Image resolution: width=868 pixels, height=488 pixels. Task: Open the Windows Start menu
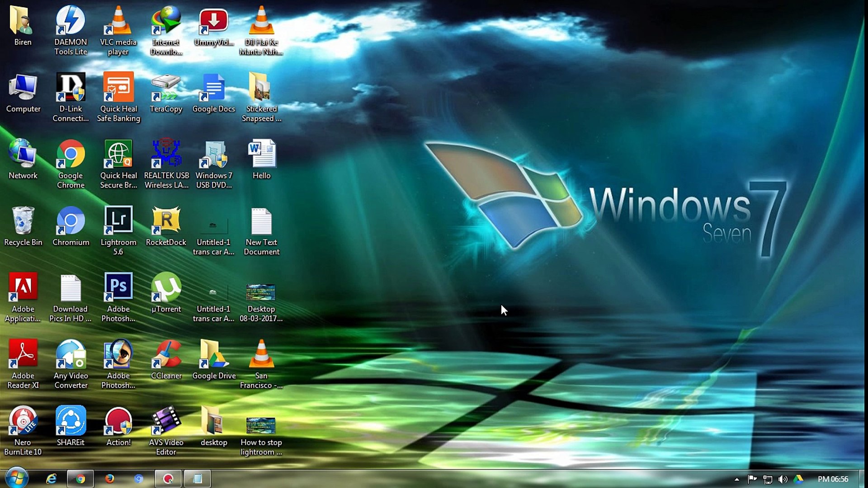click(17, 479)
